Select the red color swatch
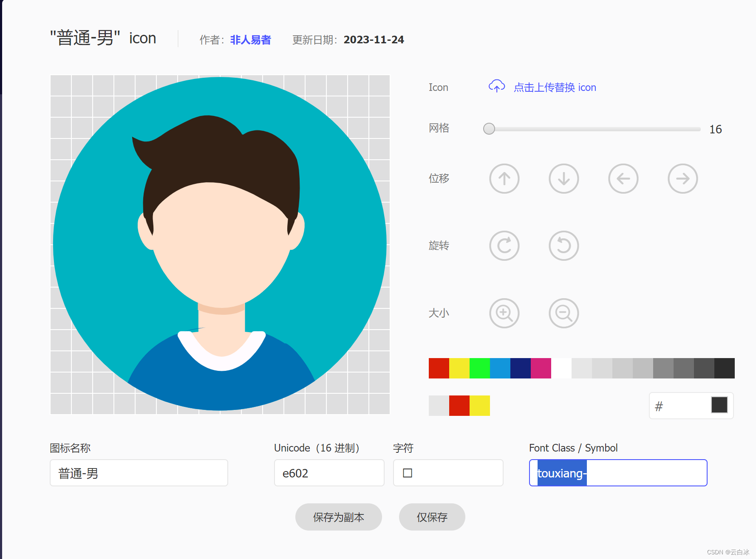756x559 pixels. click(x=439, y=368)
